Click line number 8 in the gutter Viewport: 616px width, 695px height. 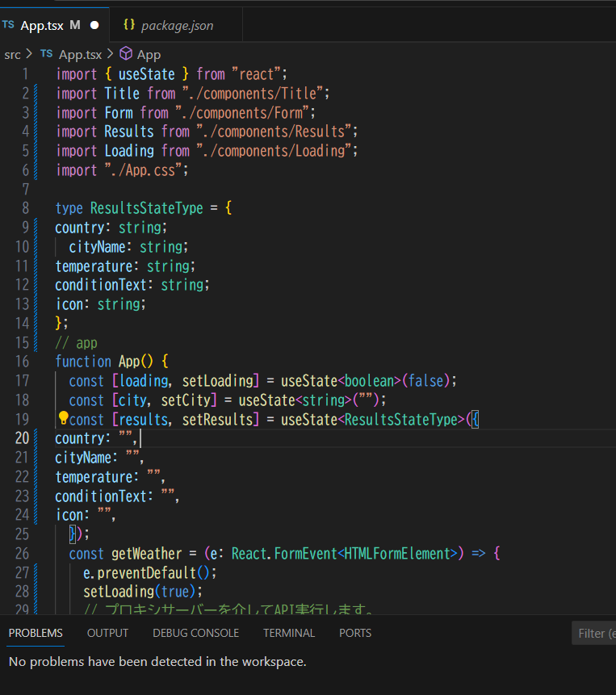click(x=26, y=208)
